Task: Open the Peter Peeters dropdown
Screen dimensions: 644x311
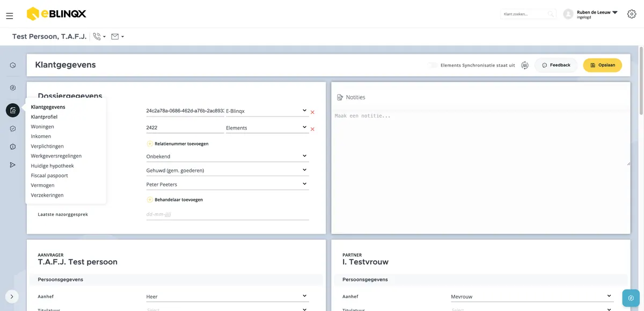Action: tap(228, 184)
